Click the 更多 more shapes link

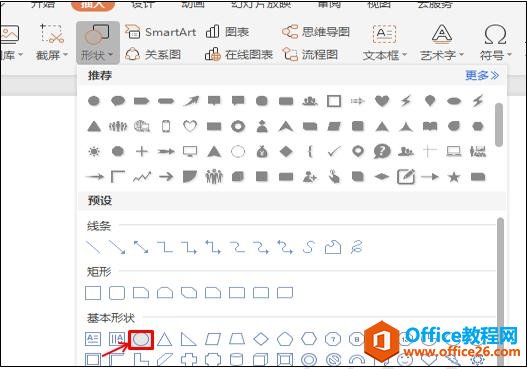pos(482,75)
